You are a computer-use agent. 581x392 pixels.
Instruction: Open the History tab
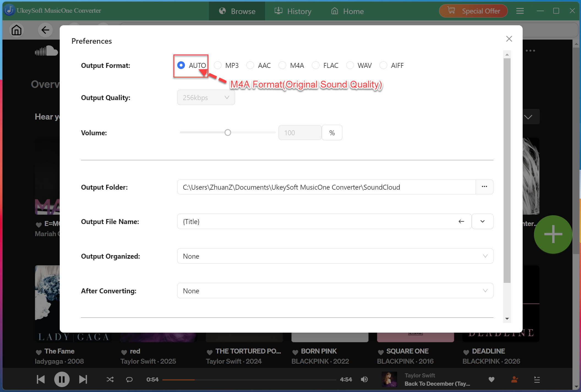(293, 11)
